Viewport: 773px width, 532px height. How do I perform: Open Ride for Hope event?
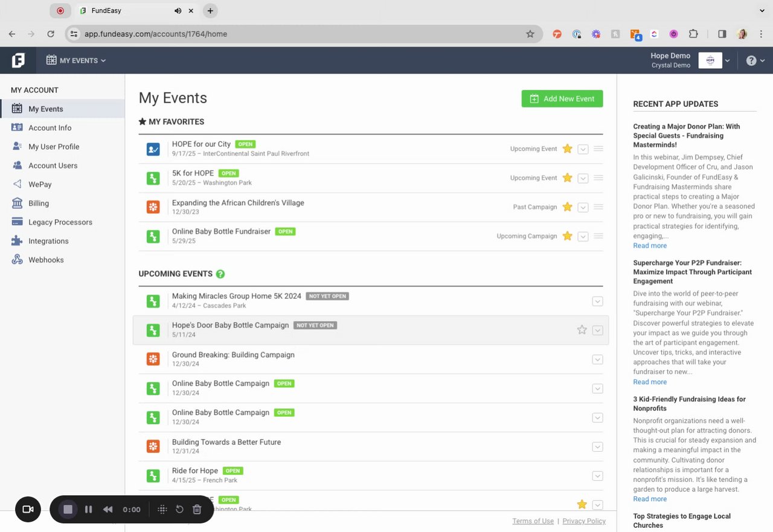(x=195, y=470)
